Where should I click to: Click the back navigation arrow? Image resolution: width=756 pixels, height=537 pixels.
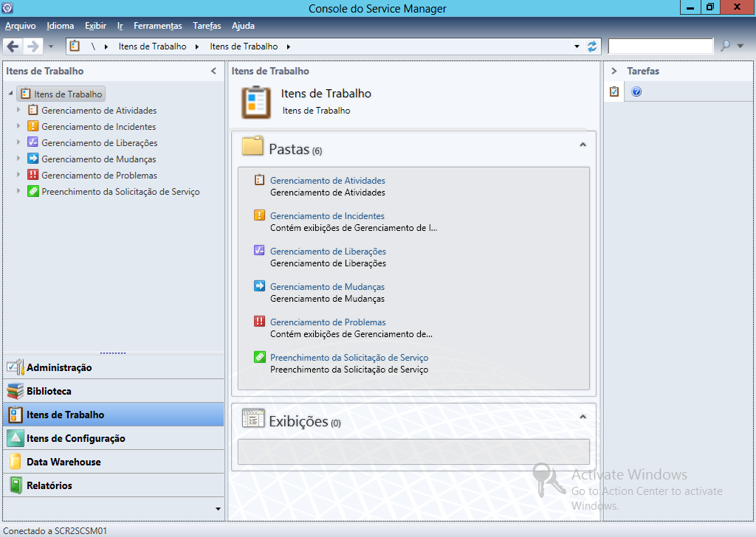(13, 46)
